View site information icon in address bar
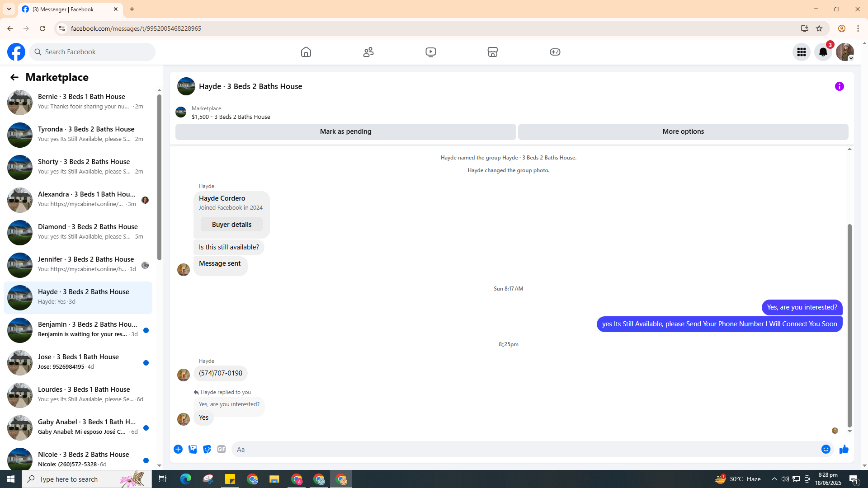This screenshot has height=488, width=868. point(62,28)
